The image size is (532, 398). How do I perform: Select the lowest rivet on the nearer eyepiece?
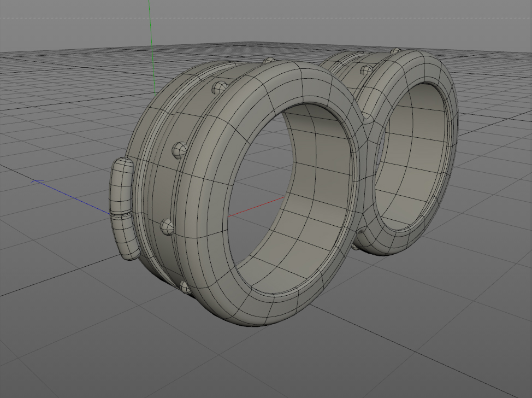(185, 288)
